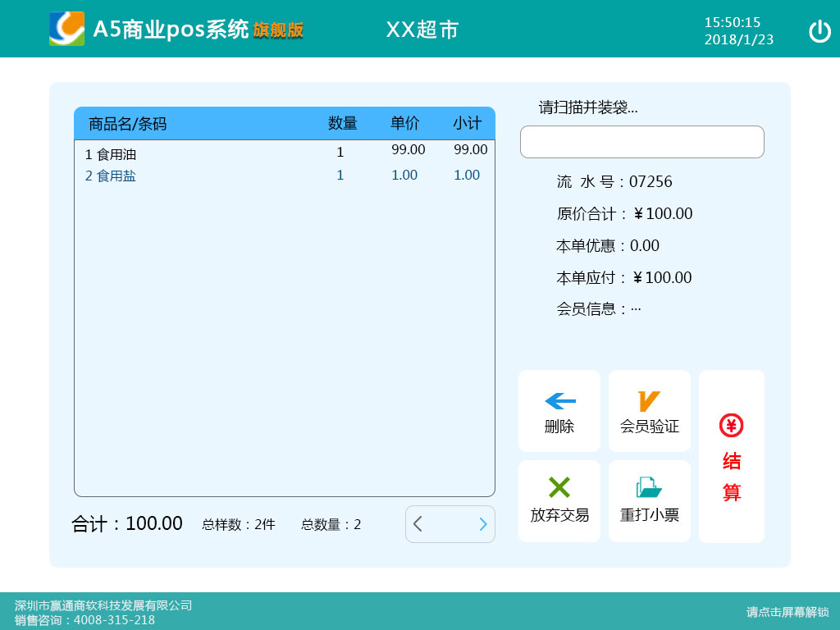Click the 结算 checkout button label
The width and height of the screenshot is (840, 630).
click(x=731, y=477)
